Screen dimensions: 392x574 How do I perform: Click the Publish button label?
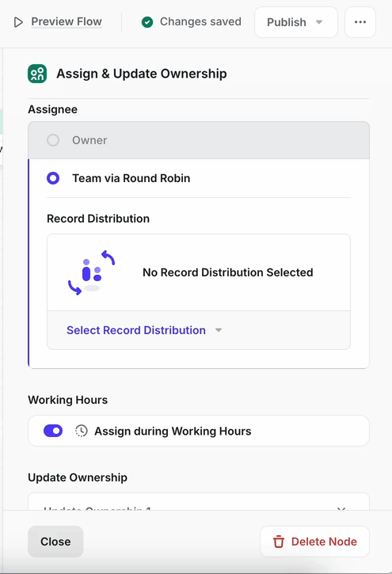click(287, 22)
